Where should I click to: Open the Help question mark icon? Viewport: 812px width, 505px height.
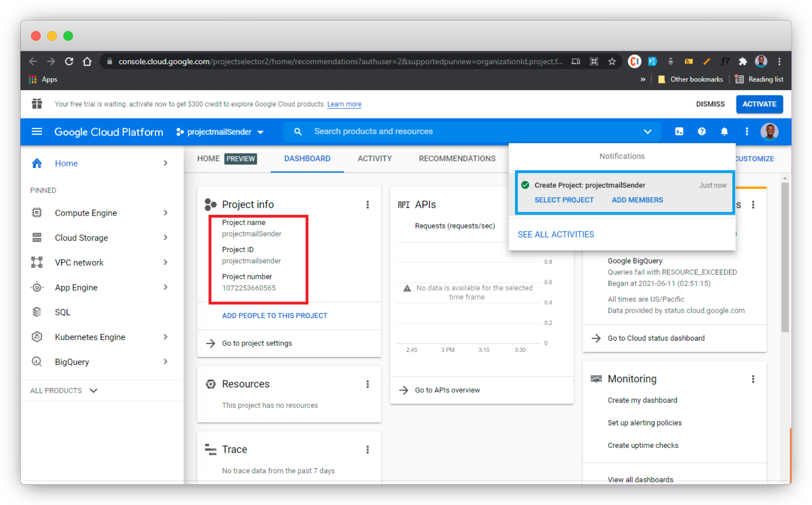pyautogui.click(x=702, y=131)
